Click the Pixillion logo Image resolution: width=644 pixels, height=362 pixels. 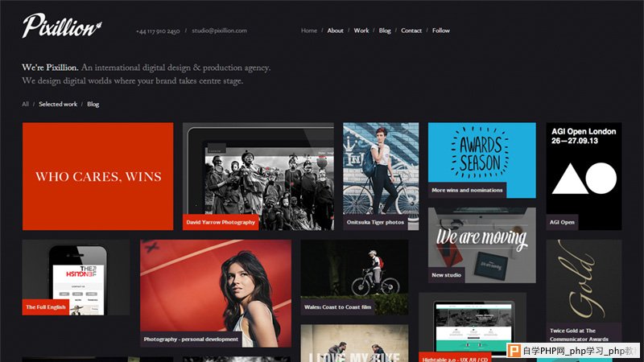click(62, 26)
